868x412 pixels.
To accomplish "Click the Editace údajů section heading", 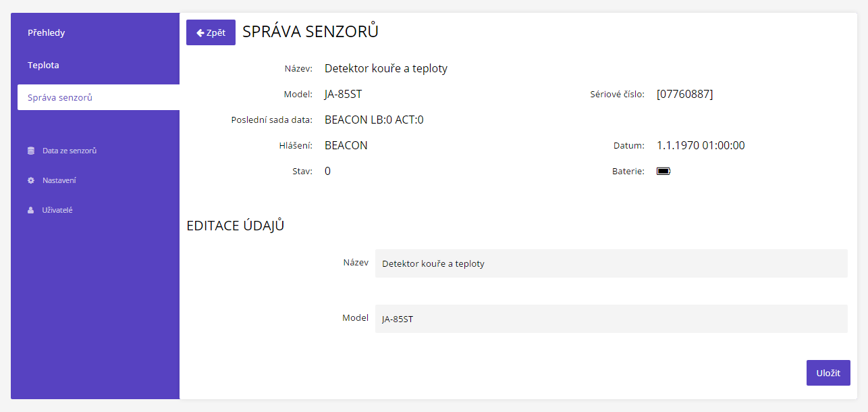I will click(235, 226).
